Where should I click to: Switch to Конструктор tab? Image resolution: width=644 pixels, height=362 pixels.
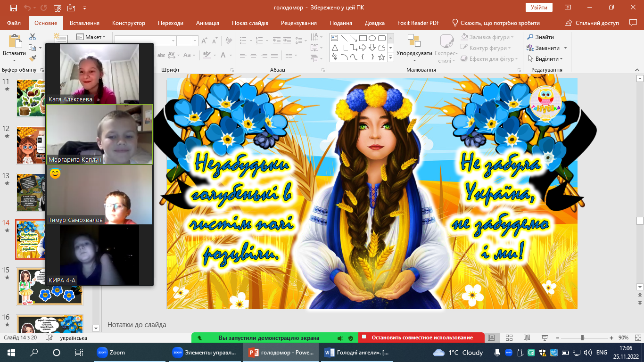[129, 23]
